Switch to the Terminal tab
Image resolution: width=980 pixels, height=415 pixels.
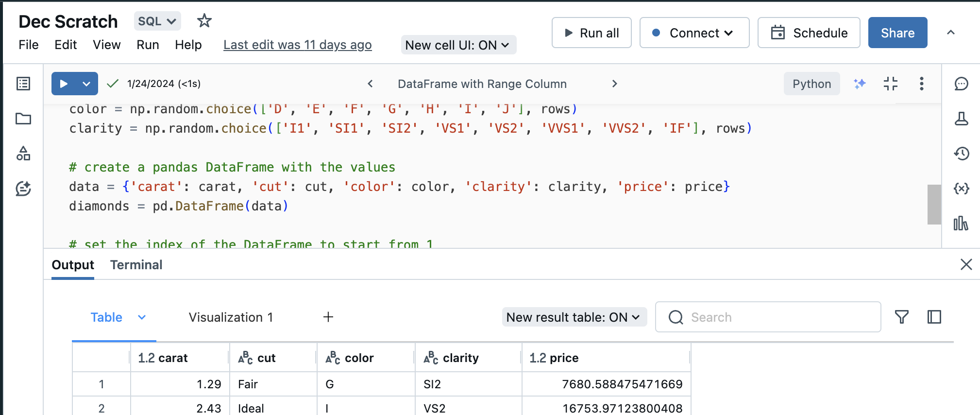tap(136, 265)
